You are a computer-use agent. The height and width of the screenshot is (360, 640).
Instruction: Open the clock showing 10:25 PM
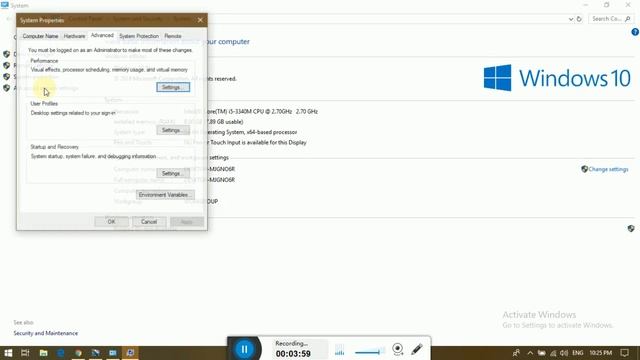coord(600,353)
